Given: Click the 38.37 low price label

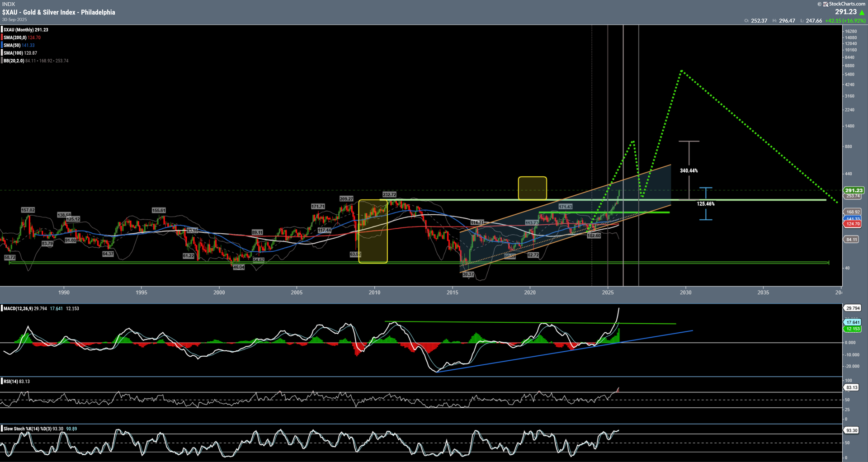Looking at the screenshot, I should 468,274.
